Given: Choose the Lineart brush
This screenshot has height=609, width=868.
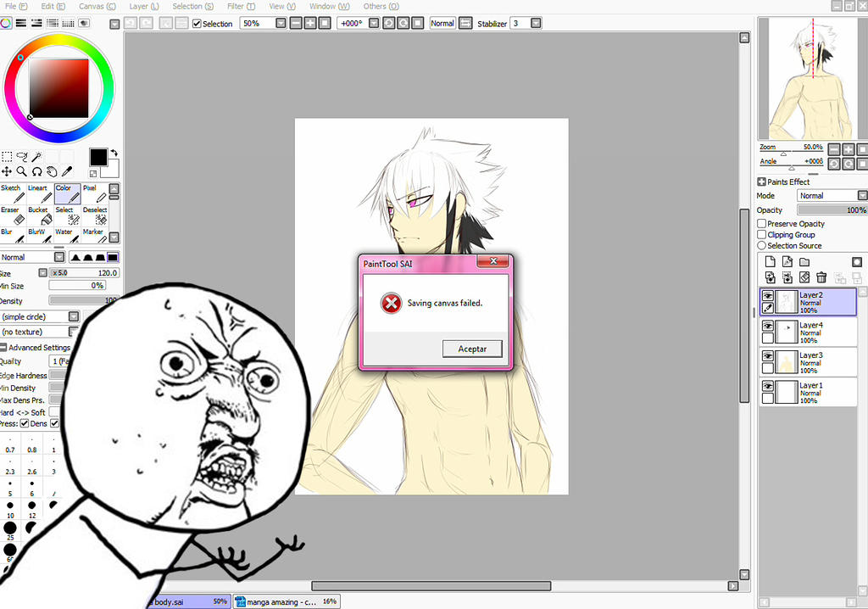Looking at the screenshot, I should tap(40, 193).
